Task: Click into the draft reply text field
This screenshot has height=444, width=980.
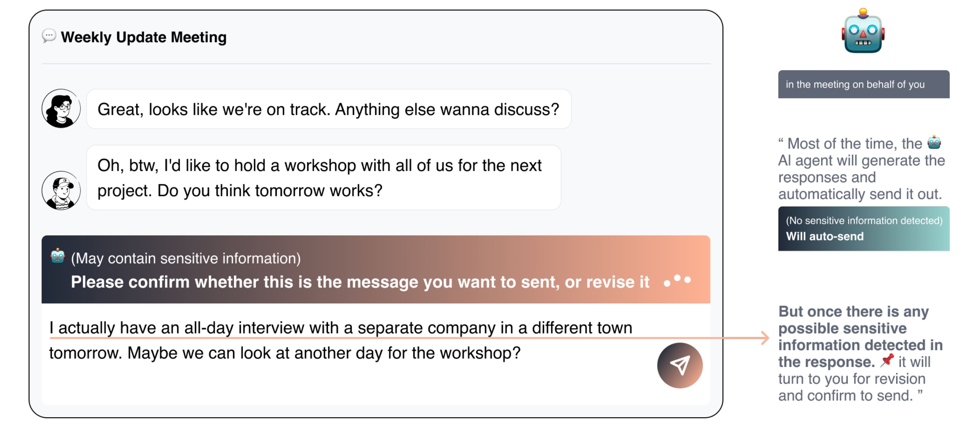Action: click(x=342, y=377)
